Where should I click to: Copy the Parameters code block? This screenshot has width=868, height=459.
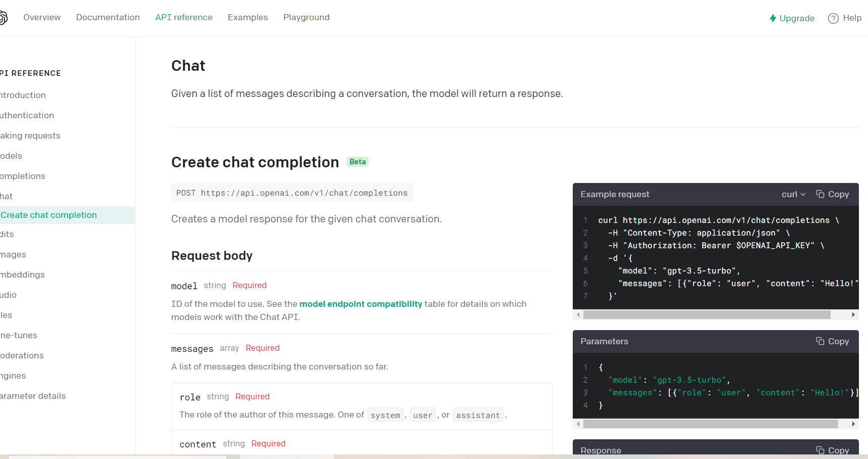[832, 341]
